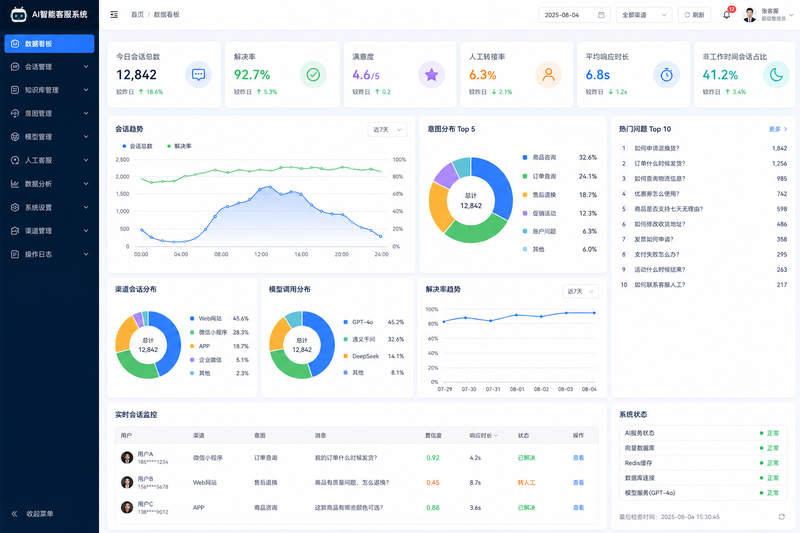Expand the 知识库管理 sidebar menu
Image resolution: width=800 pixels, height=533 pixels.
click(x=49, y=90)
